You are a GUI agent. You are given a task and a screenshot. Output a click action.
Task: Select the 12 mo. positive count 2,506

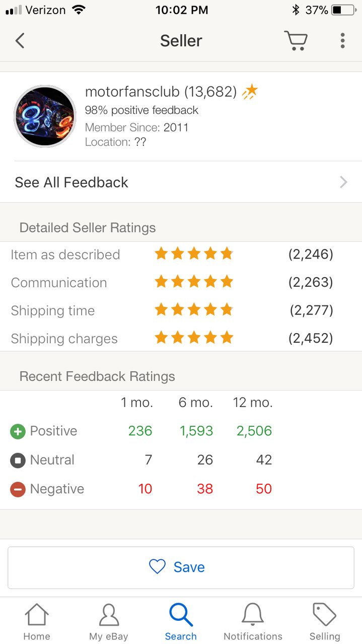coord(254,431)
